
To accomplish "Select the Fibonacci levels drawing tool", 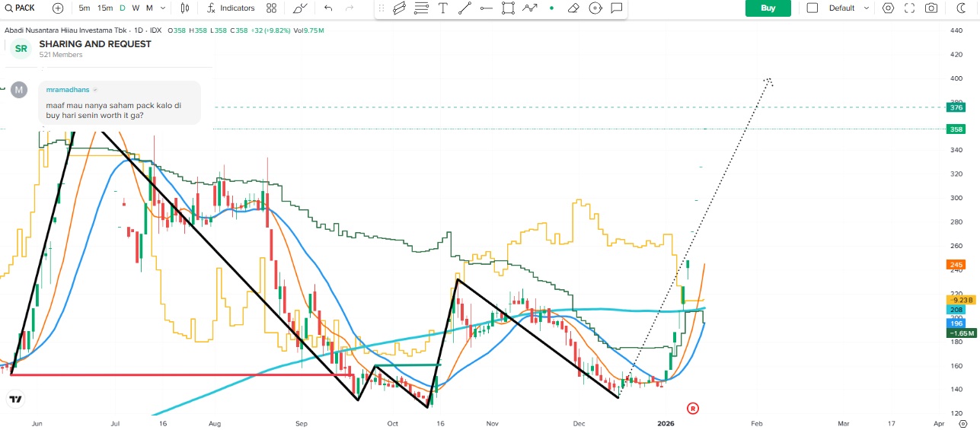I will [421, 8].
